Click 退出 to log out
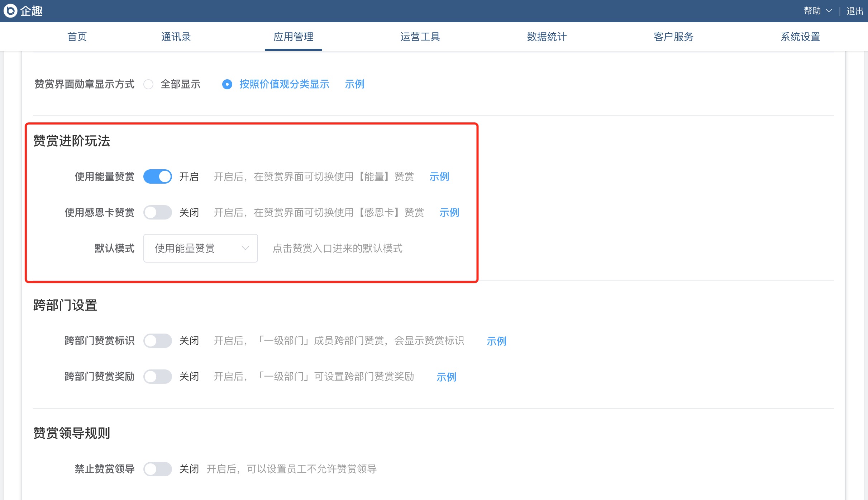 tap(854, 11)
